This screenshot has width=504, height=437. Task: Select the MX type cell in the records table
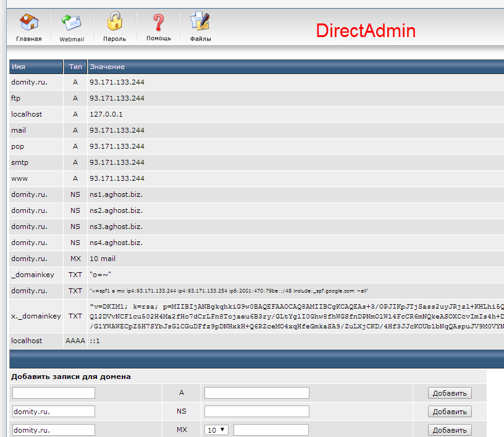[x=75, y=259]
